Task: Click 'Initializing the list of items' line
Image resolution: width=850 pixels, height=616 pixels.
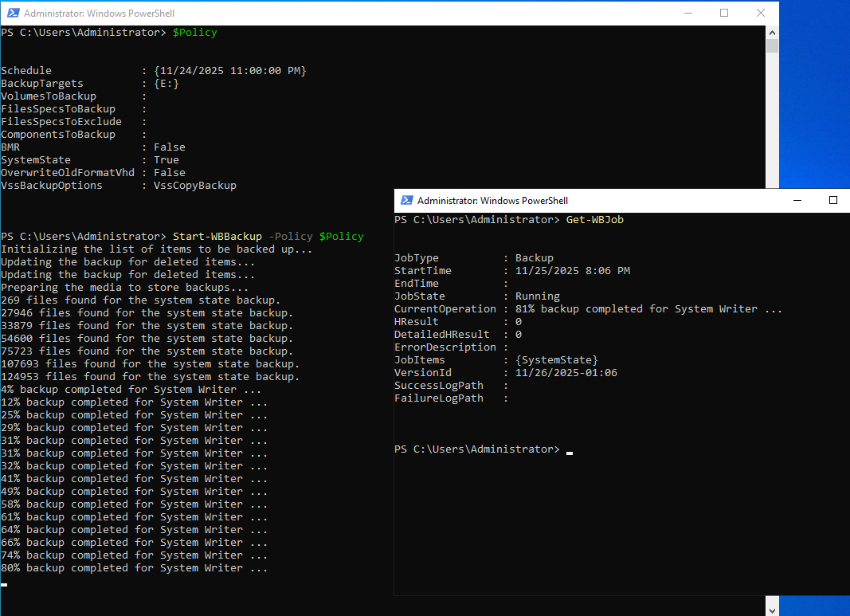Action: tap(157, 249)
